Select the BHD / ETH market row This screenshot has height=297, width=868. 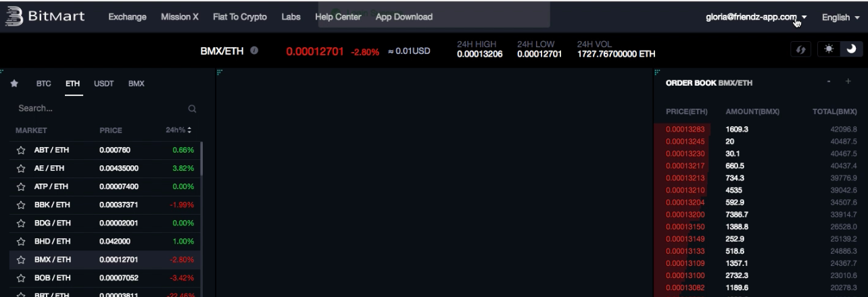(x=105, y=241)
